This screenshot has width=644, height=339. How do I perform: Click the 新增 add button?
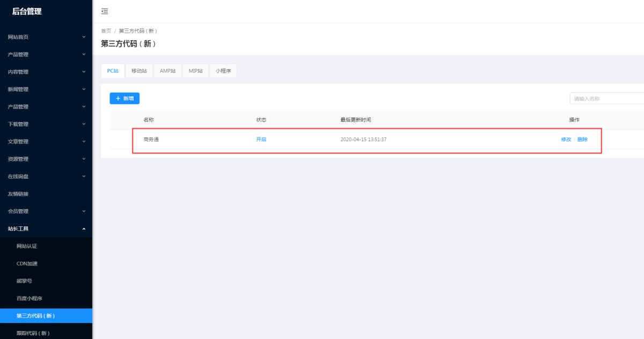pos(125,99)
